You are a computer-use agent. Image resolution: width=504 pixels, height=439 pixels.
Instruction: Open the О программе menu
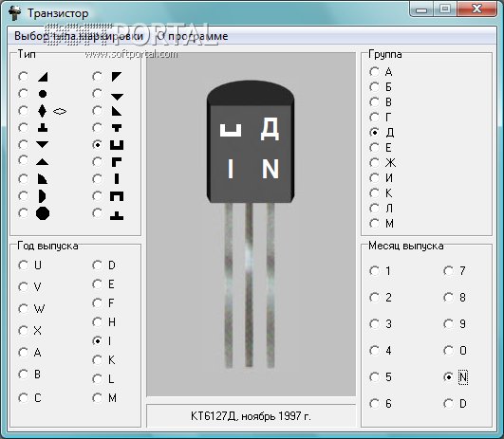[x=193, y=36]
